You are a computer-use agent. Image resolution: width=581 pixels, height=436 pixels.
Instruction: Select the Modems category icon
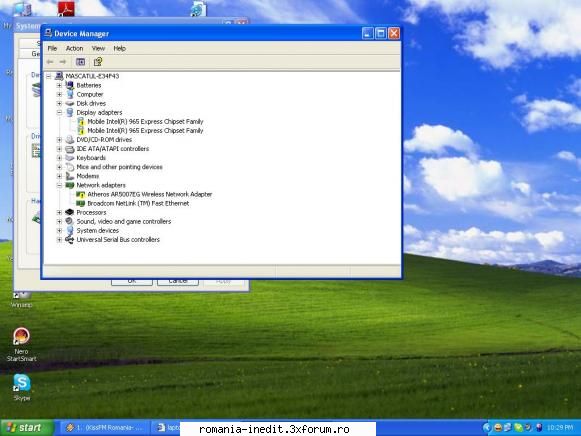(x=70, y=176)
